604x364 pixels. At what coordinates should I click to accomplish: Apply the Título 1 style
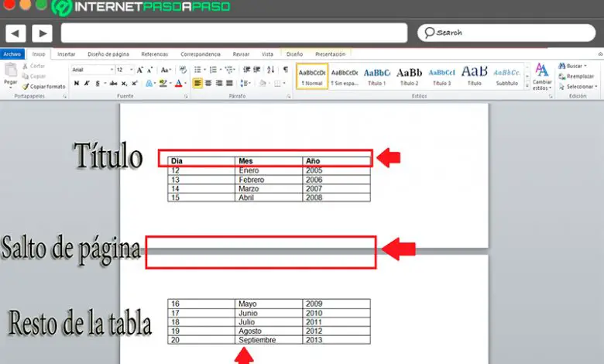coord(377,76)
